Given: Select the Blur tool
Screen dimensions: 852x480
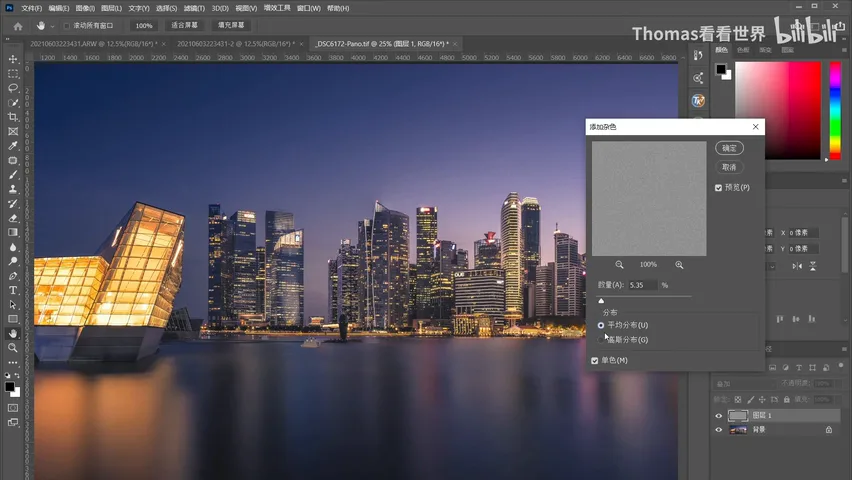Looking at the screenshot, I should pos(13,247).
